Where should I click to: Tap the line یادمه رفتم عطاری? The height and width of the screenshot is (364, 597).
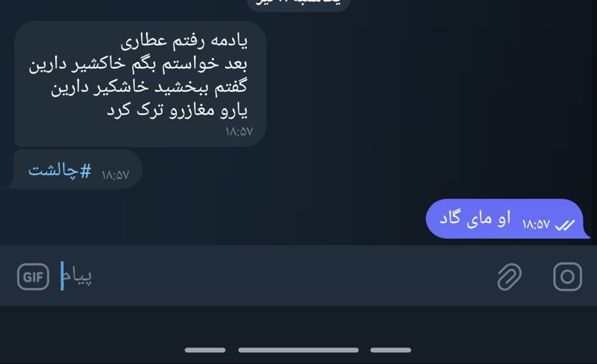pyautogui.click(x=184, y=41)
